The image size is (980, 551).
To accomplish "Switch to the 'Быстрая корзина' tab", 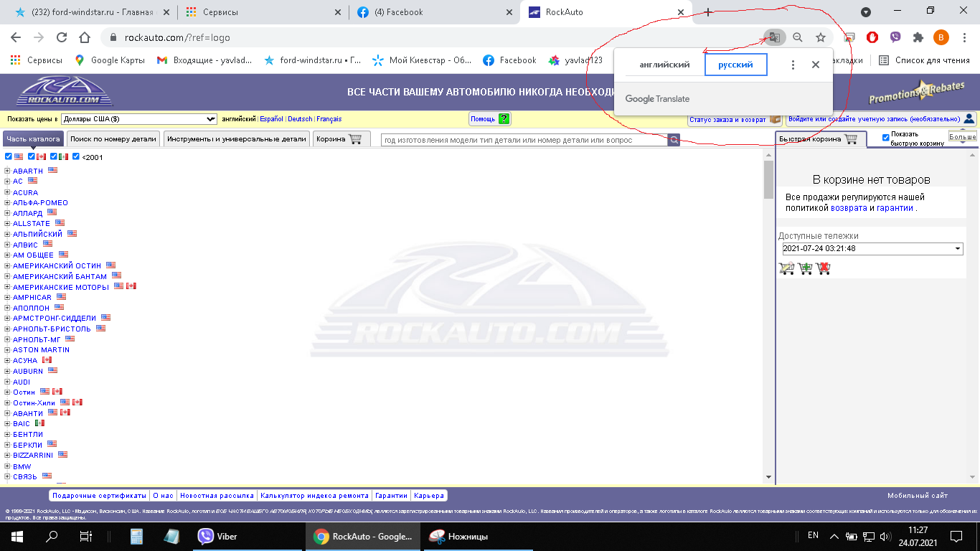I will pos(821,139).
